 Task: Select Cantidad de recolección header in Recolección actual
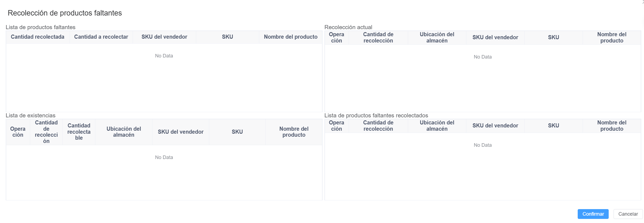(378, 38)
